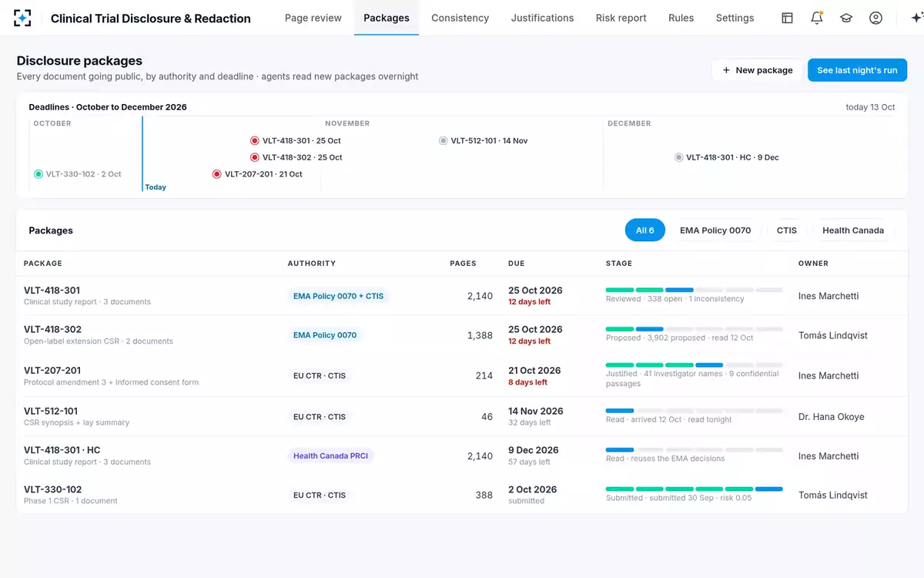The height and width of the screenshot is (578, 924).
Task: Click See last night's run
Action: click(857, 70)
